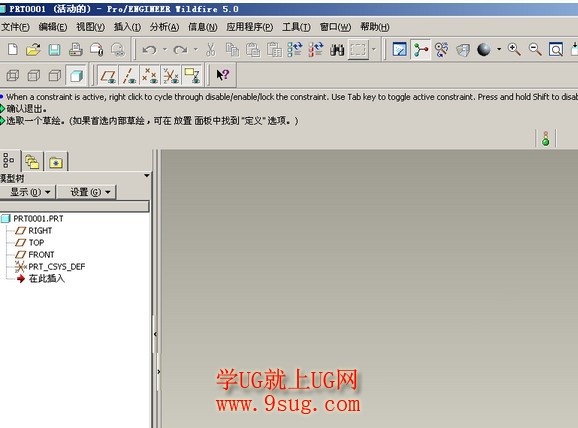Open the 帮助(H) menu
The height and width of the screenshot is (428, 578).
click(375, 27)
